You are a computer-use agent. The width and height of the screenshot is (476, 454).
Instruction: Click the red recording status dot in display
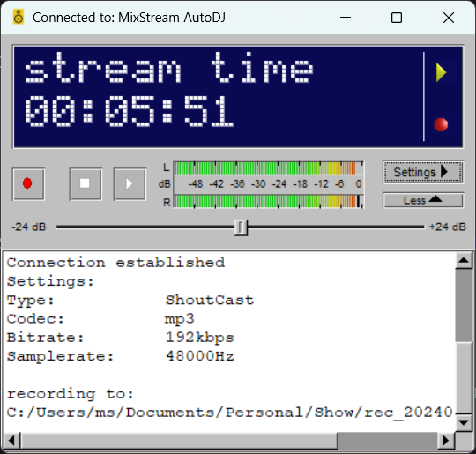point(441,124)
